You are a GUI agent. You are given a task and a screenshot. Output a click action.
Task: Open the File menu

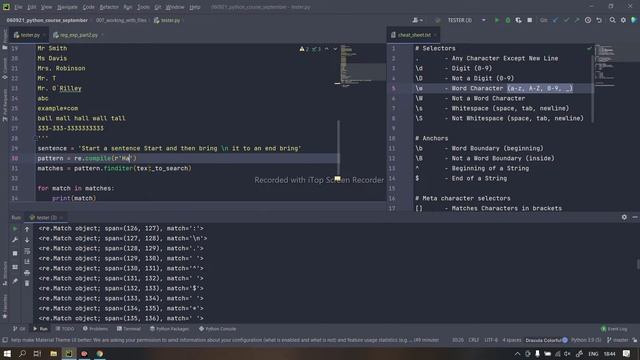[19, 7]
